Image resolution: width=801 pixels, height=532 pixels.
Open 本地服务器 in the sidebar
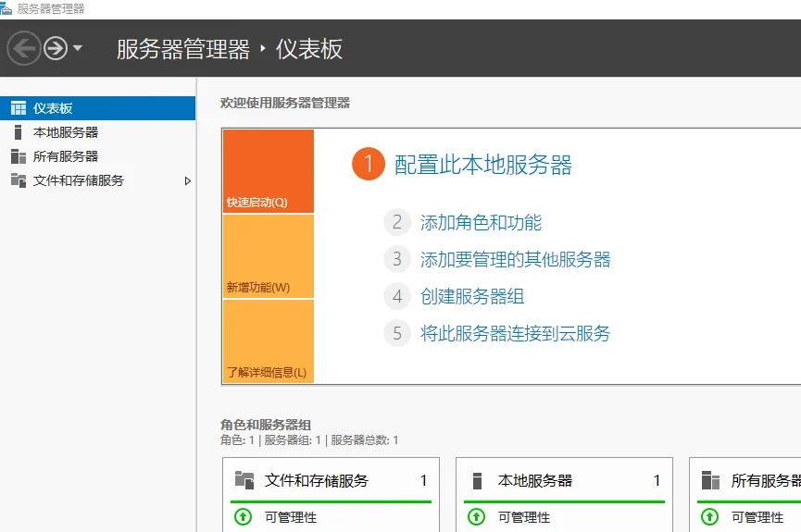tap(65, 132)
